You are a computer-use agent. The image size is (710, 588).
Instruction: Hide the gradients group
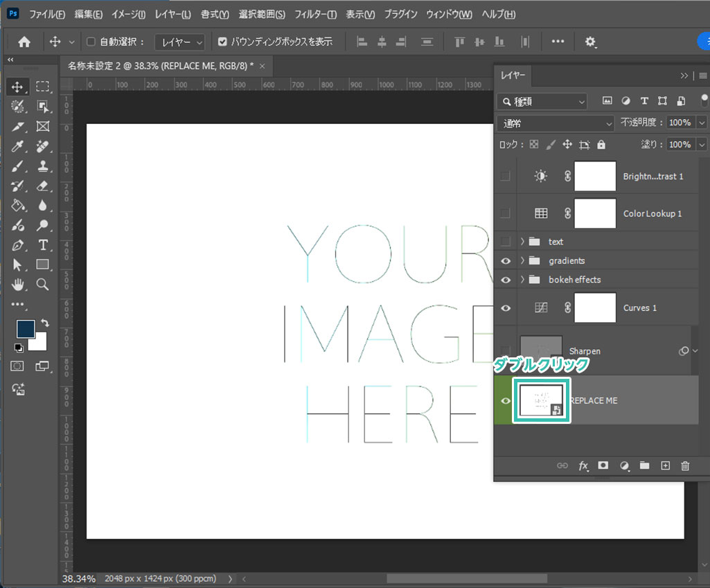tap(506, 260)
